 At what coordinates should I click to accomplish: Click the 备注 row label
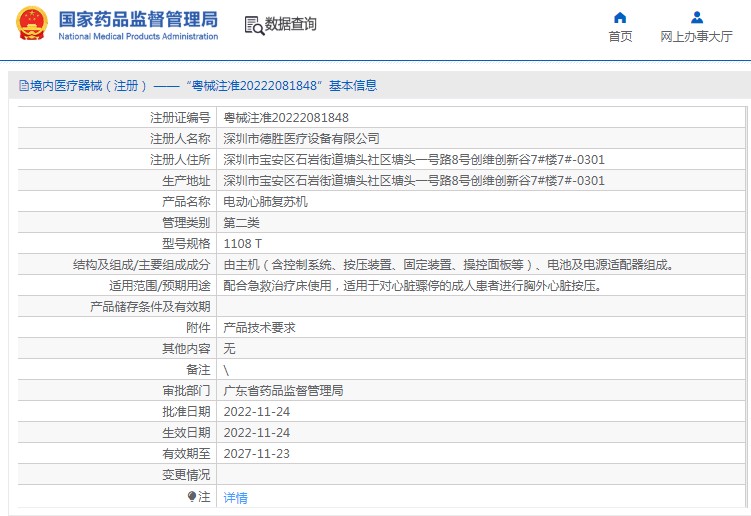pyautogui.click(x=198, y=370)
